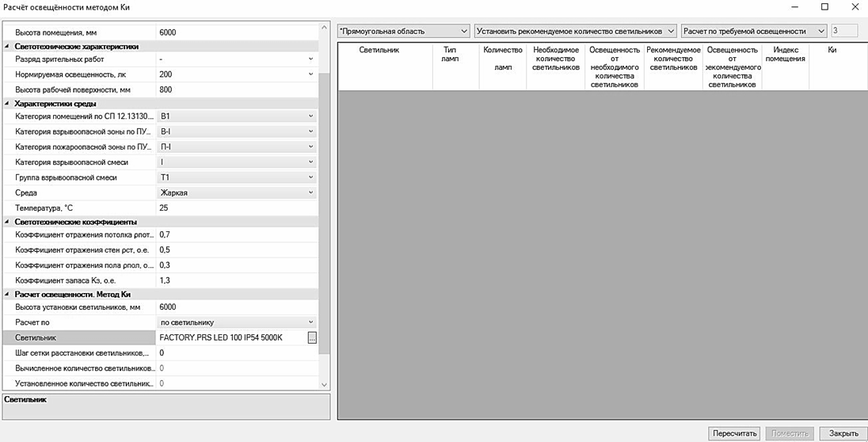Image resolution: width=868 pixels, height=442 pixels.
Task: Click the Закрыть button
Action: tap(843, 433)
